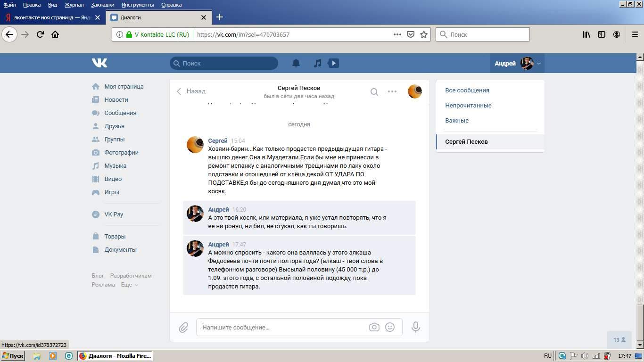The width and height of the screenshot is (644, 362).
Task: Reload the current page
Action: tap(40, 34)
